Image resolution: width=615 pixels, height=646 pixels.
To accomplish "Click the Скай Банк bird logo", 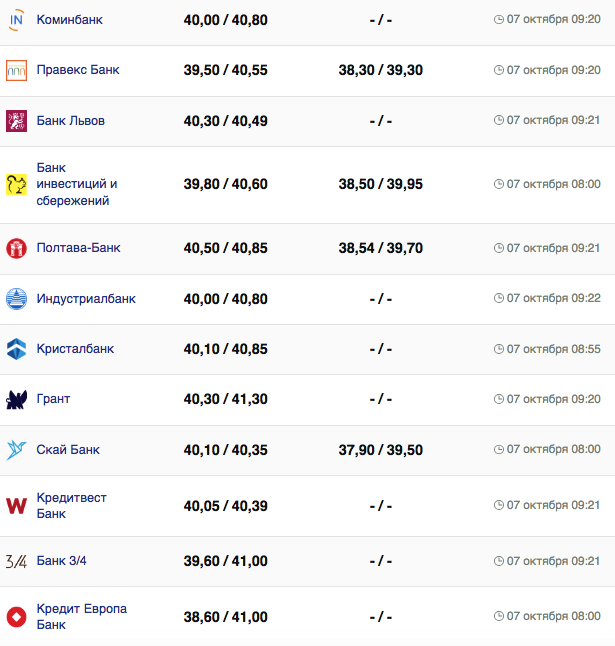I will pyautogui.click(x=16, y=450).
